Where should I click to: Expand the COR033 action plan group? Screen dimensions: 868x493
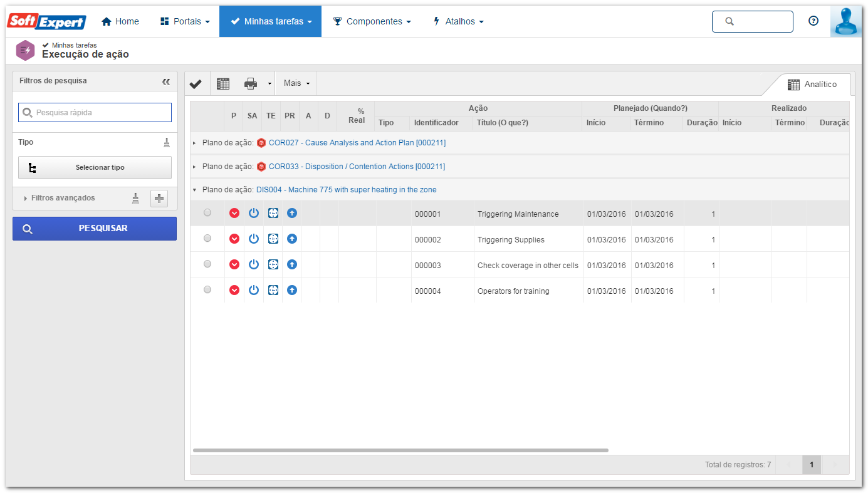pos(194,167)
